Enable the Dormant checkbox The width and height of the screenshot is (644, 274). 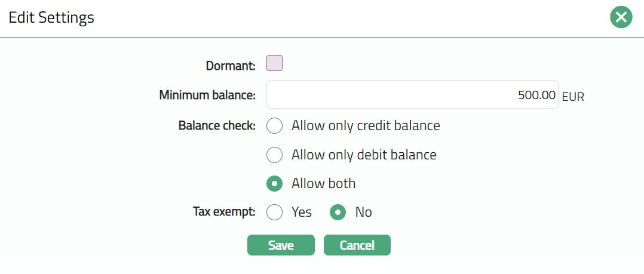pos(274,63)
